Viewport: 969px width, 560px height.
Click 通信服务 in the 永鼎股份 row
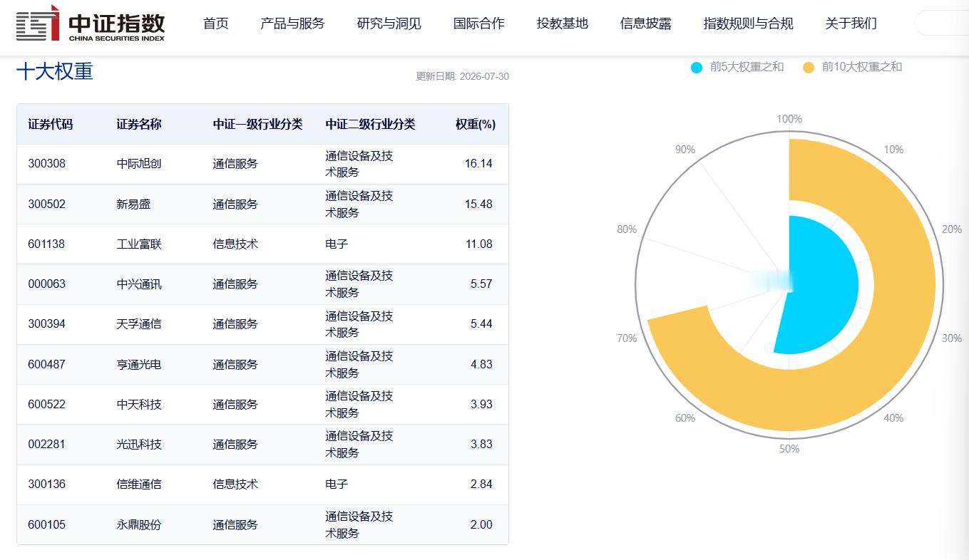(x=235, y=524)
